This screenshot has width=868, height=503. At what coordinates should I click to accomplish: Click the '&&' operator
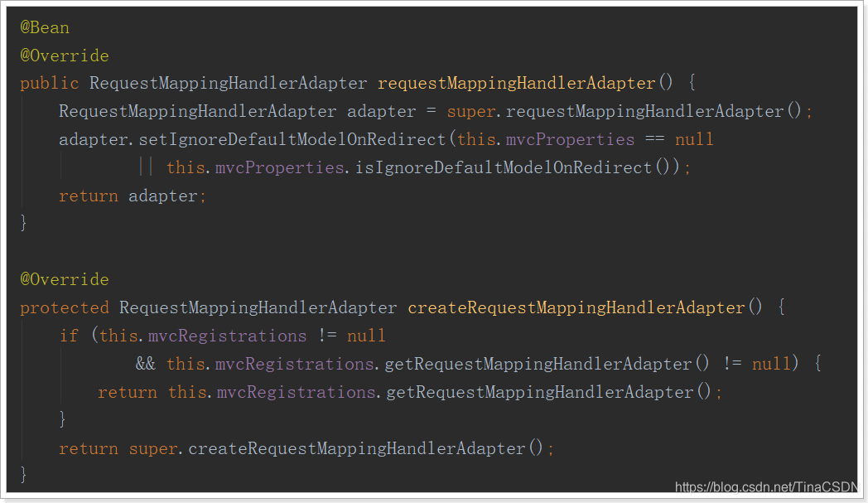coord(146,364)
